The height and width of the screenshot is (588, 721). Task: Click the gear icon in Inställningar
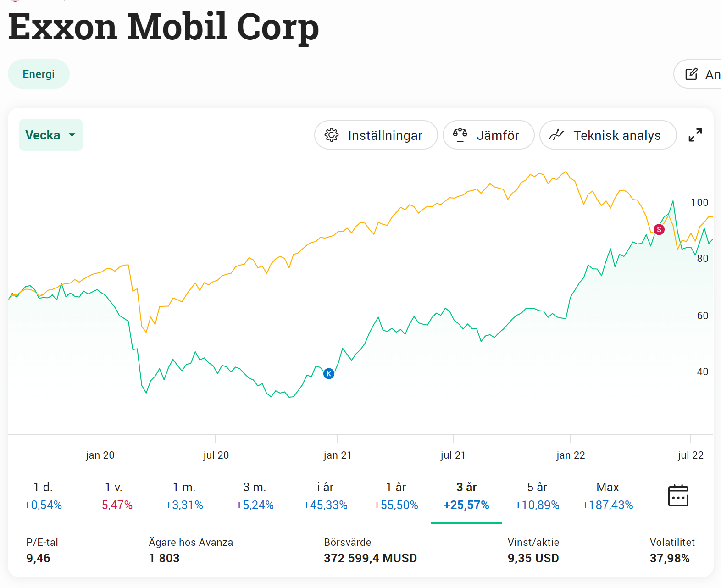[x=332, y=135]
